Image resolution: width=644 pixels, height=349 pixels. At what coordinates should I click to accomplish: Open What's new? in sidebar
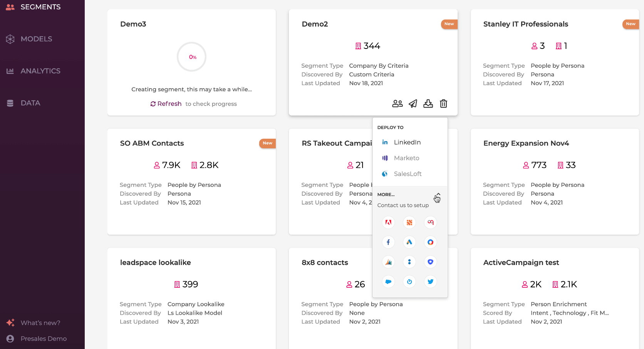point(40,323)
